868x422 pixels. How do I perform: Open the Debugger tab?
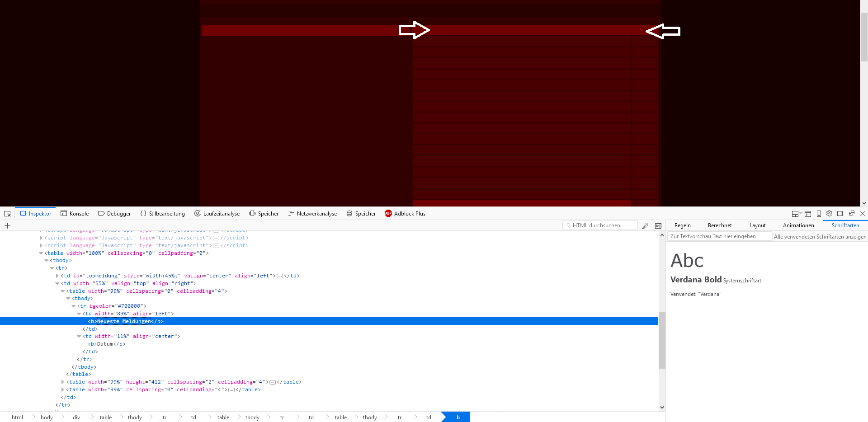point(114,214)
